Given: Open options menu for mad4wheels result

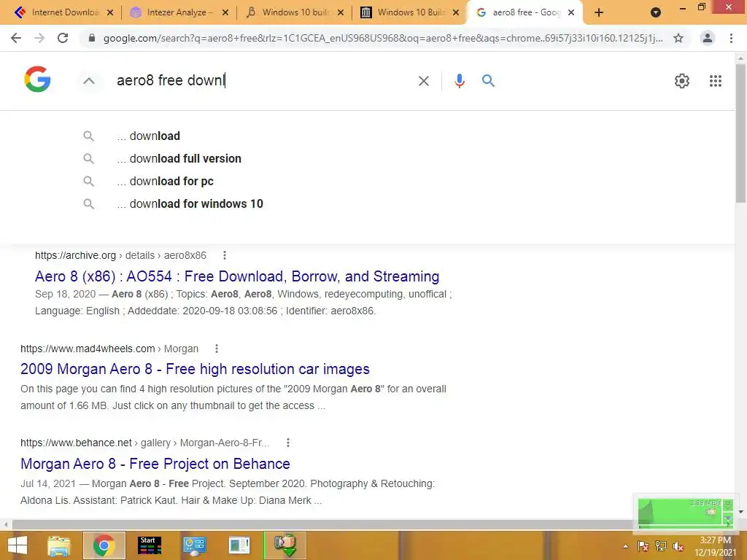Looking at the screenshot, I should pos(216,349).
